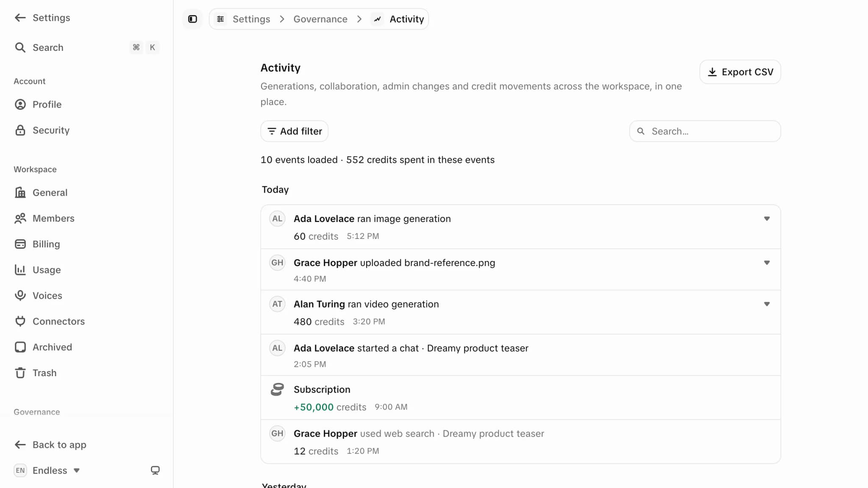Click the EN workspace avatar

click(x=20, y=471)
